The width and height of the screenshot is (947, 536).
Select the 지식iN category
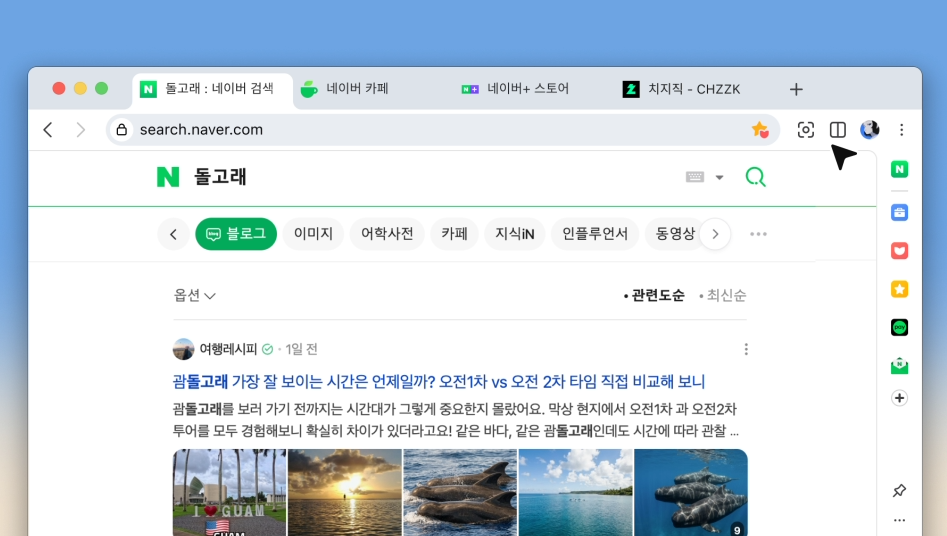(515, 234)
